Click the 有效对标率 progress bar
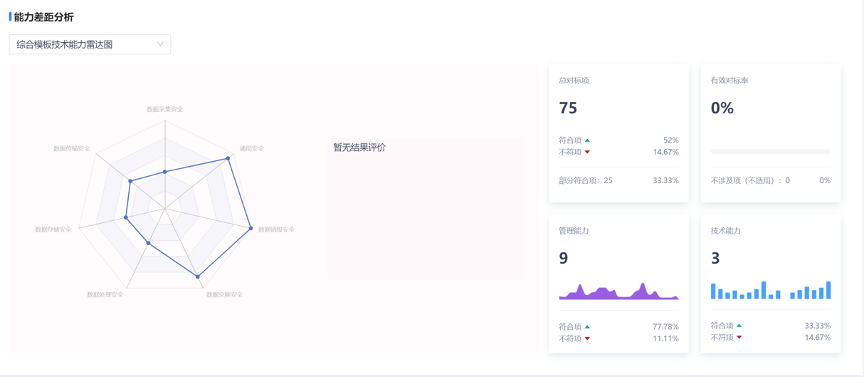Viewport: 864px width, 377px height. click(770, 152)
